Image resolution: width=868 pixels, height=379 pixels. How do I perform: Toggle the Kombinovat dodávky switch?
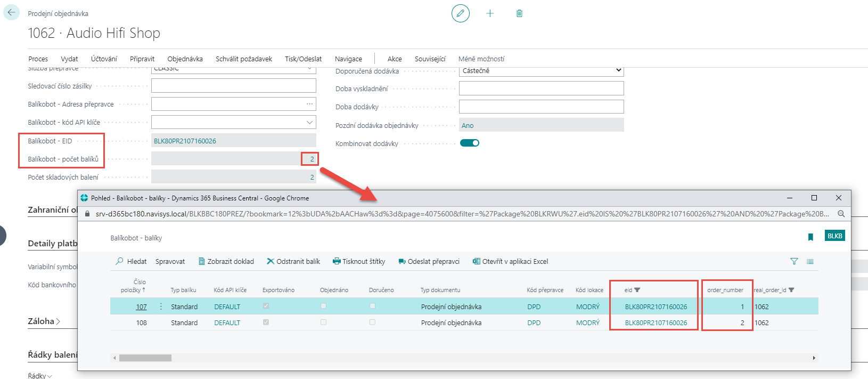click(470, 143)
